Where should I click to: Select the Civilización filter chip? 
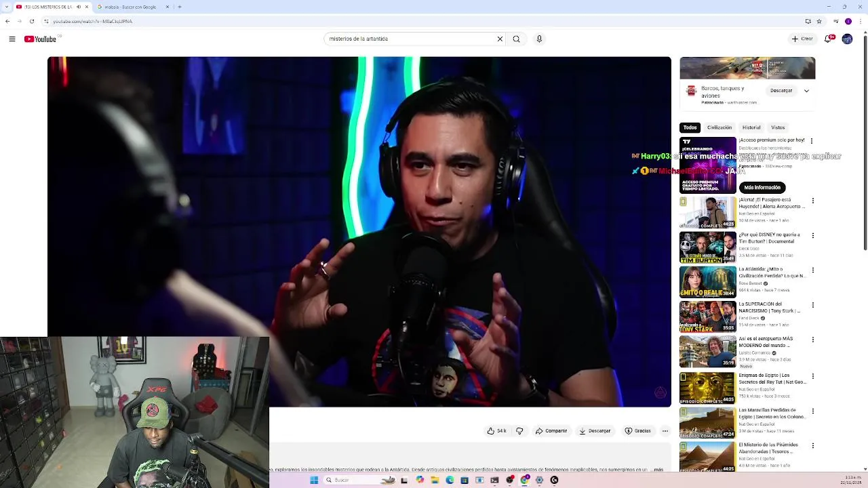pos(719,127)
